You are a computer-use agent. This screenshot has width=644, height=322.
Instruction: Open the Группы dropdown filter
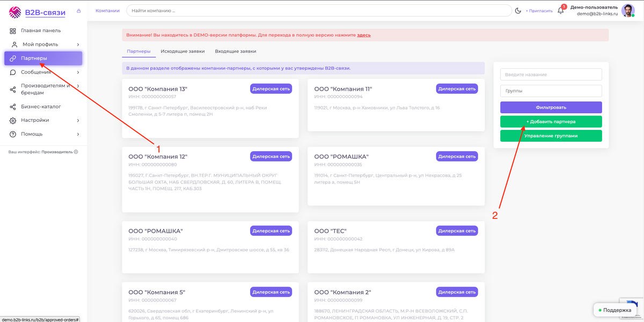[x=551, y=91]
